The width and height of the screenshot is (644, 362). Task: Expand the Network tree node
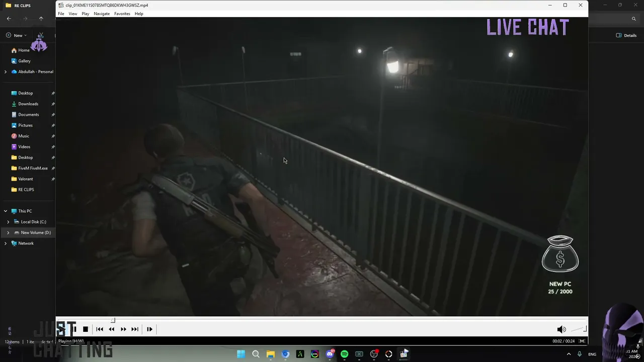pyautogui.click(x=6, y=243)
